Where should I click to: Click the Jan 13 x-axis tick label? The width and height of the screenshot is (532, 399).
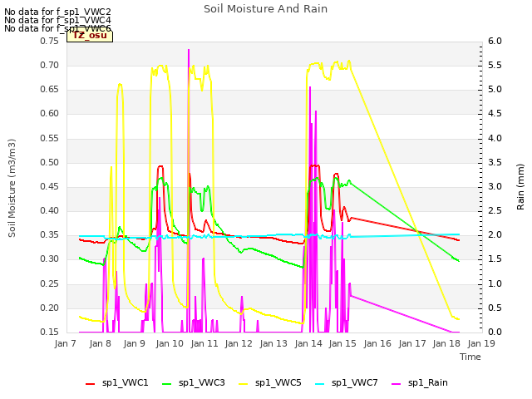[x=273, y=343]
